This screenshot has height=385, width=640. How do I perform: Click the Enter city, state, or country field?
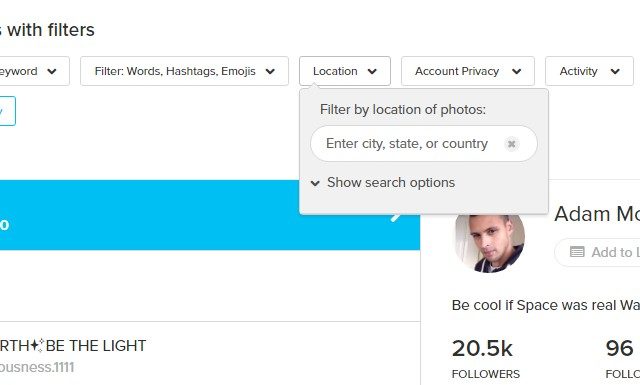tap(424, 144)
